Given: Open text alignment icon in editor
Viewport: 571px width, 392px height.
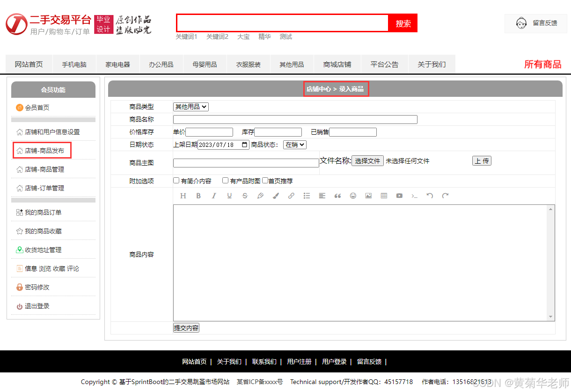Looking at the screenshot, I should click(x=322, y=196).
